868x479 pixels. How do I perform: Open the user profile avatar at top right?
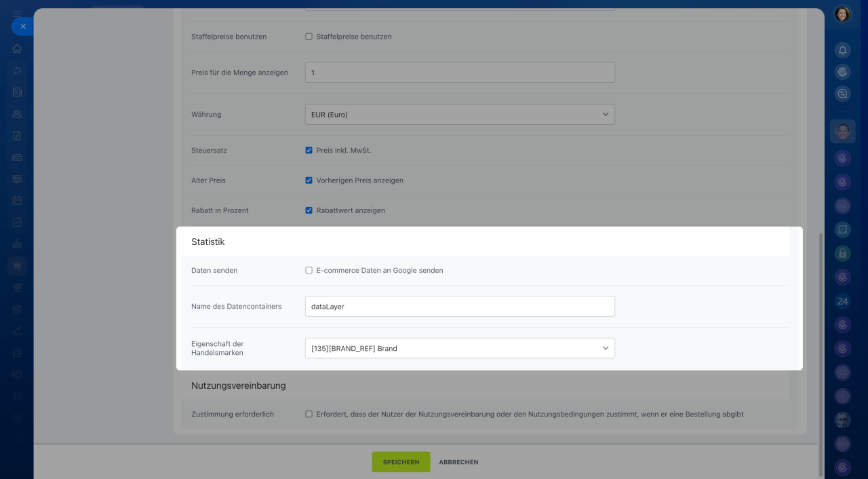coord(842,14)
